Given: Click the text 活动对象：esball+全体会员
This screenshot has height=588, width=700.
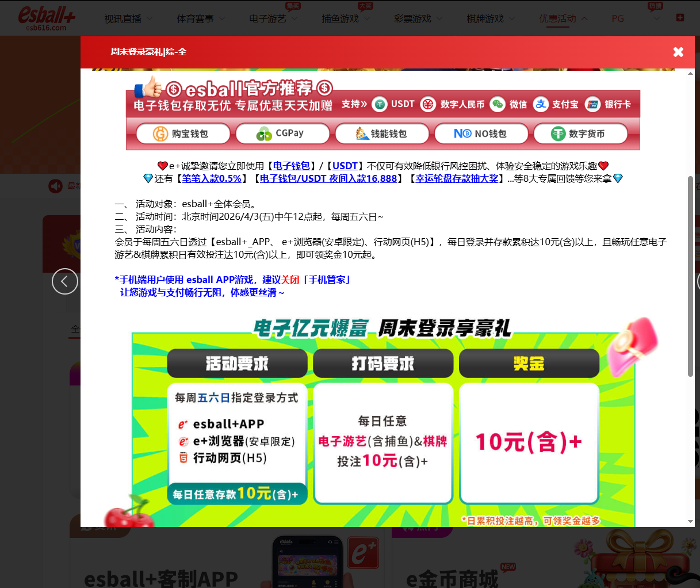Looking at the screenshot, I should [x=185, y=204].
